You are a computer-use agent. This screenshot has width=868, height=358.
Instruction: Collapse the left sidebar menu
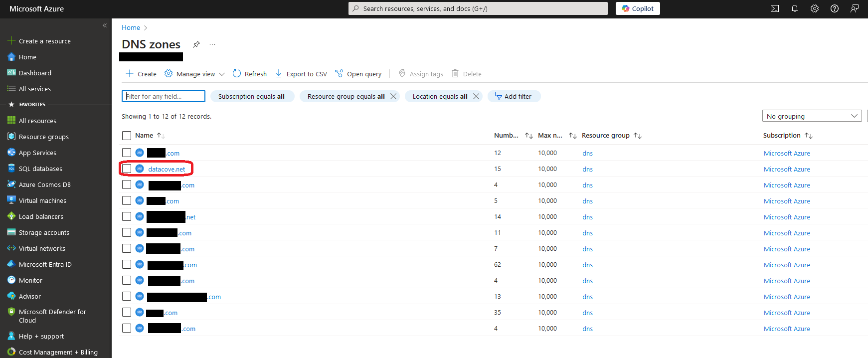pos(105,25)
